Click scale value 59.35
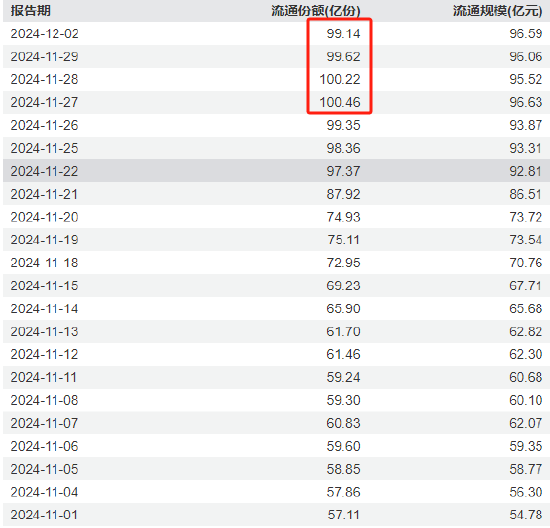This screenshot has width=550, height=528. tap(525, 446)
